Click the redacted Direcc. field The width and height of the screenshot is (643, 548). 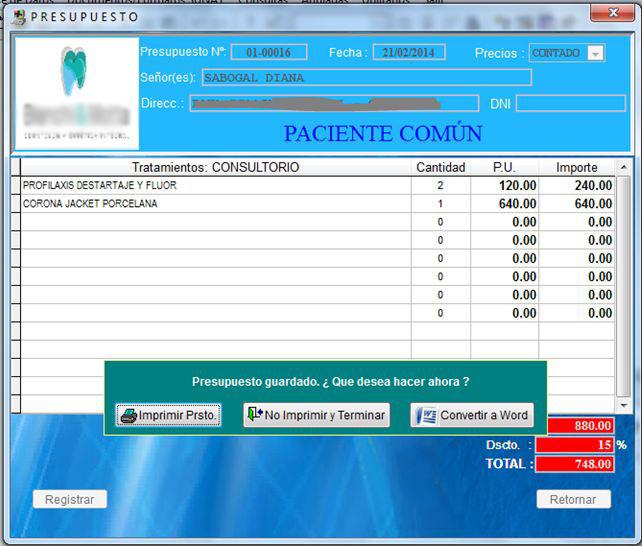[x=334, y=103]
